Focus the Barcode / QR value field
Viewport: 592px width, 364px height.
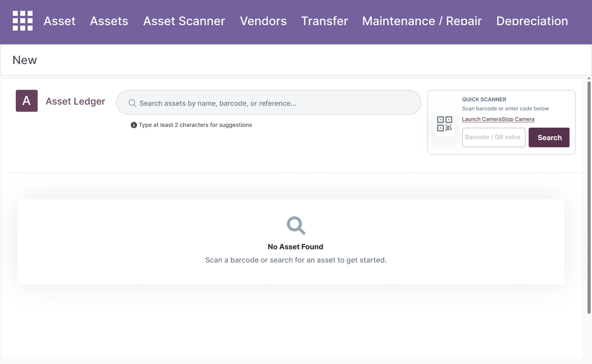coord(494,138)
